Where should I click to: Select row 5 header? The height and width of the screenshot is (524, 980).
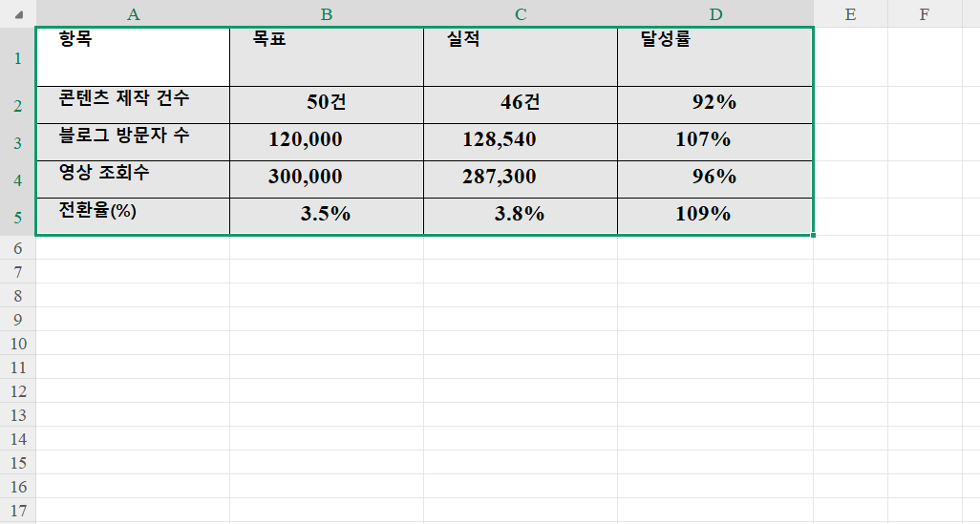coord(17,217)
